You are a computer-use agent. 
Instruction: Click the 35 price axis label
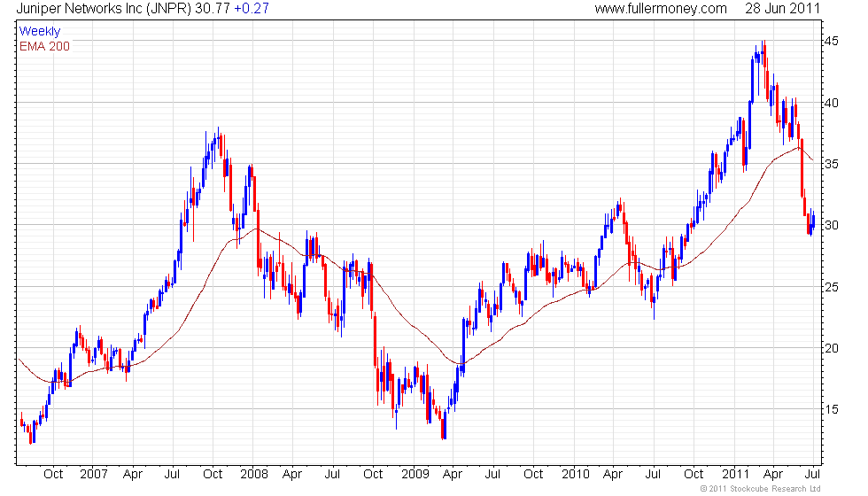pyautogui.click(x=832, y=165)
